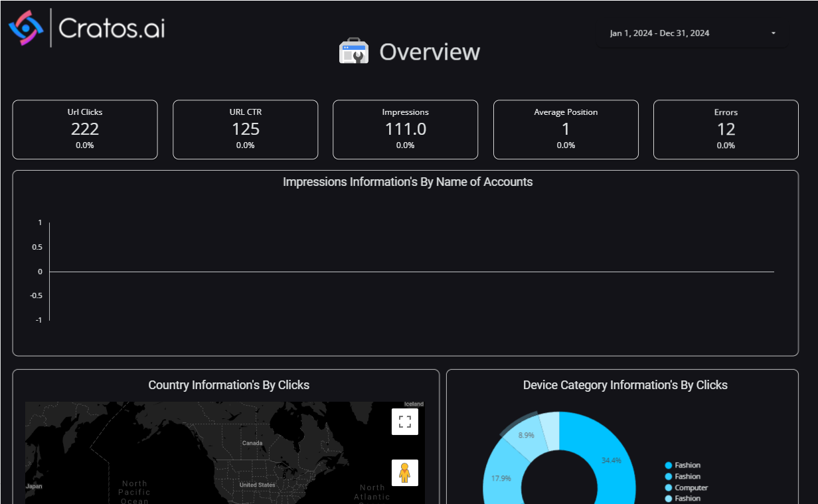
Task: Click the Cratos.ai swirl logo icon
Action: click(26, 28)
